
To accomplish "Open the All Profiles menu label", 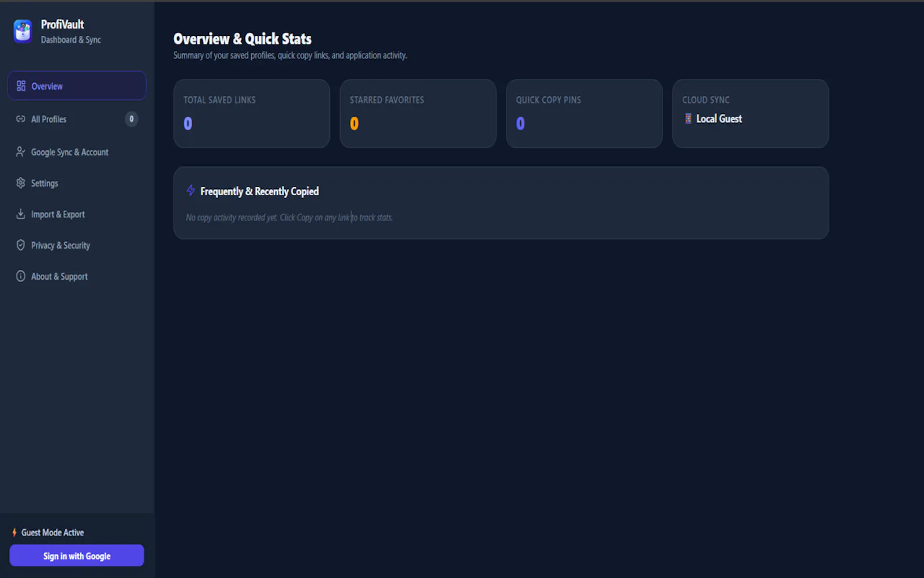I will [x=49, y=119].
